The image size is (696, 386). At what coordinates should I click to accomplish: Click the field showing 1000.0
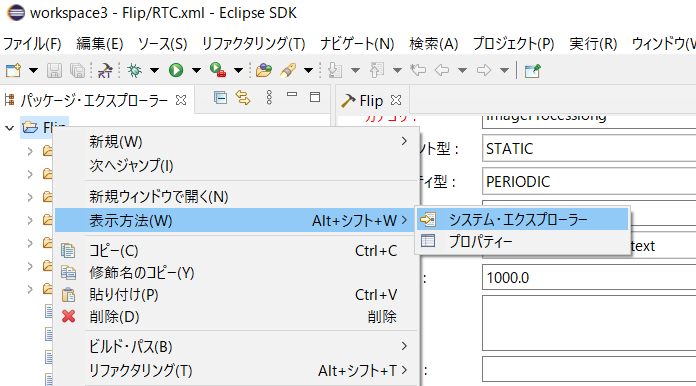click(x=589, y=278)
